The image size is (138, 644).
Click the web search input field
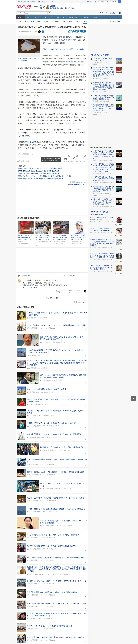pyautogui.click(x=102, y=2)
